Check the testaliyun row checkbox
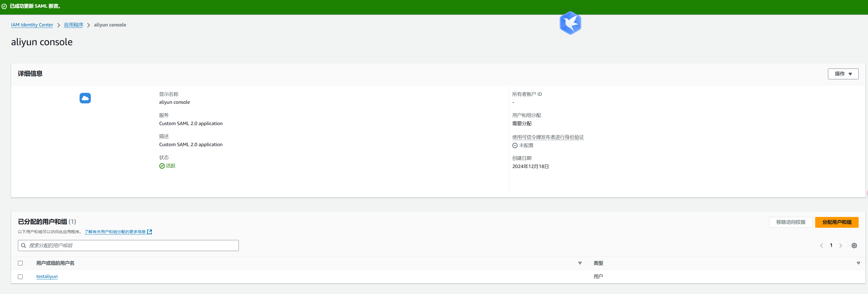This screenshot has width=868, height=294. click(20, 276)
